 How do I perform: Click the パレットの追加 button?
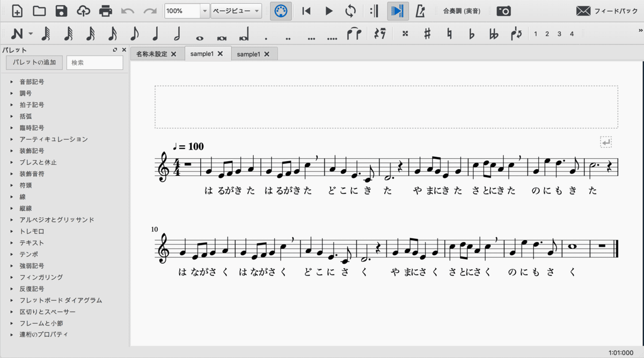click(34, 63)
